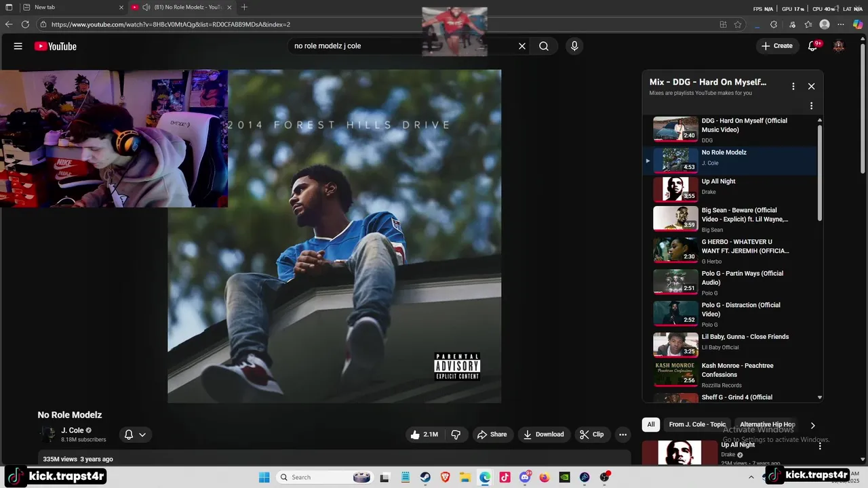Start voice search with the microphone
Screen dimensions: 868x488
click(574, 46)
